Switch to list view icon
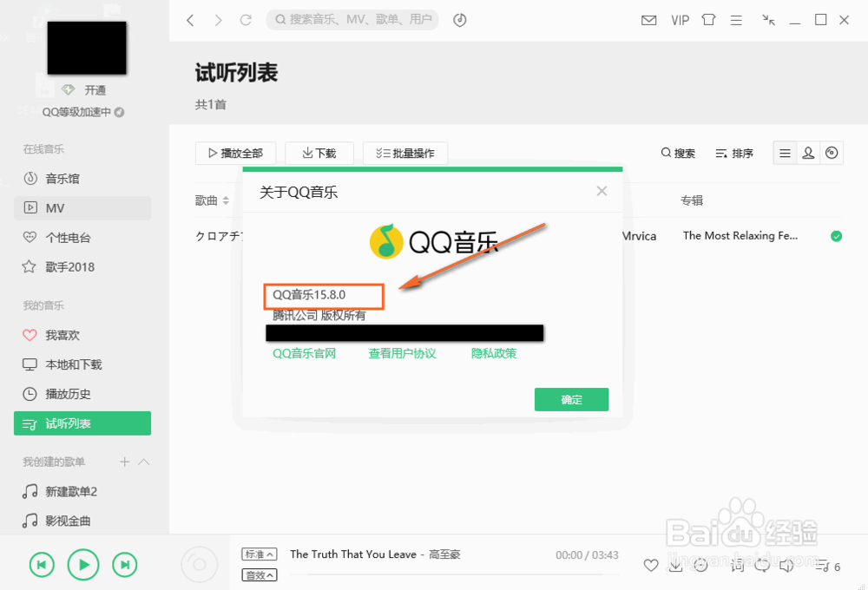Image resolution: width=868 pixels, height=590 pixels. 785,154
